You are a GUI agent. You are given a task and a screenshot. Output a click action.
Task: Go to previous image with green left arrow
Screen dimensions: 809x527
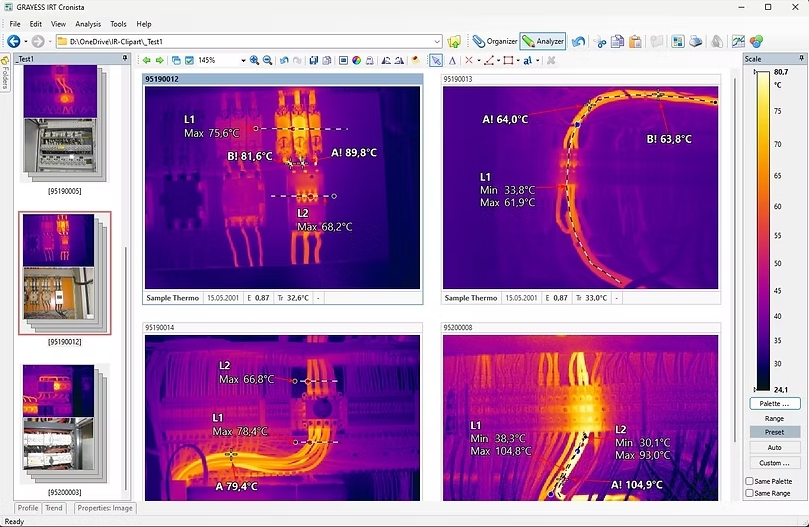pos(147,60)
